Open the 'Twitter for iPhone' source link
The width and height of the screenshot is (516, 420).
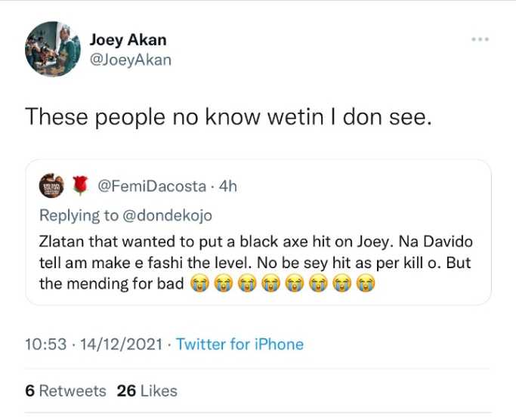[239, 344]
